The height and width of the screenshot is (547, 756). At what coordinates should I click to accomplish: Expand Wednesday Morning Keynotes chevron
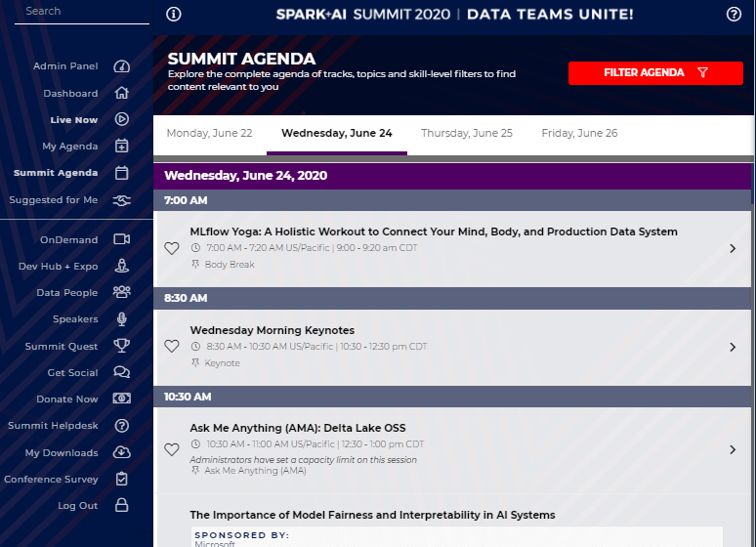click(x=733, y=347)
